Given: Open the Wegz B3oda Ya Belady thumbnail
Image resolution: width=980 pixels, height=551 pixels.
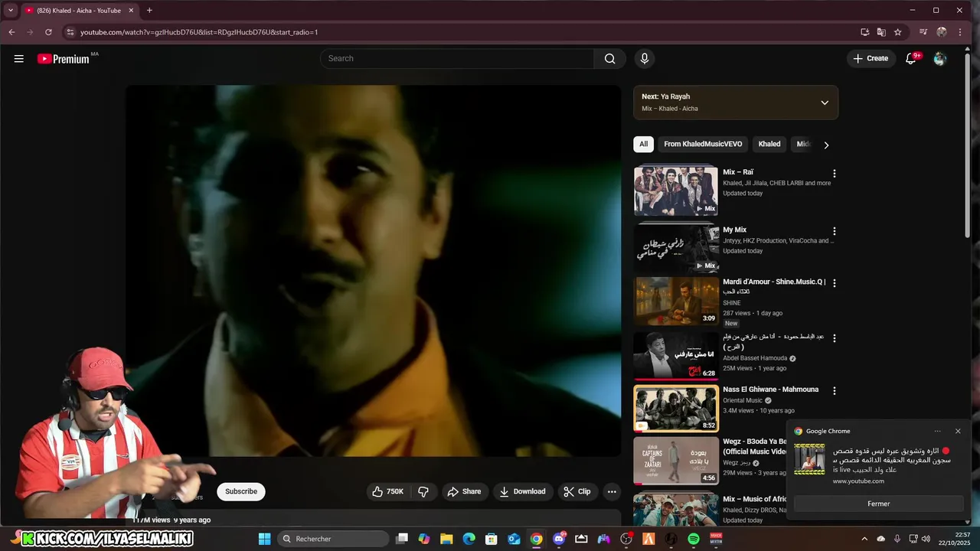Looking at the screenshot, I should pyautogui.click(x=675, y=461).
